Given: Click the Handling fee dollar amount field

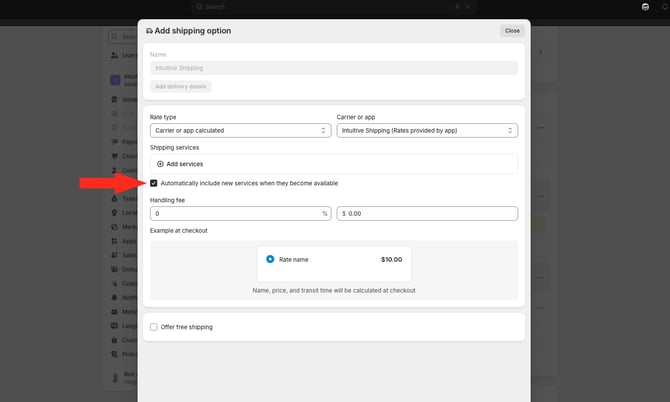Looking at the screenshot, I should [427, 214].
